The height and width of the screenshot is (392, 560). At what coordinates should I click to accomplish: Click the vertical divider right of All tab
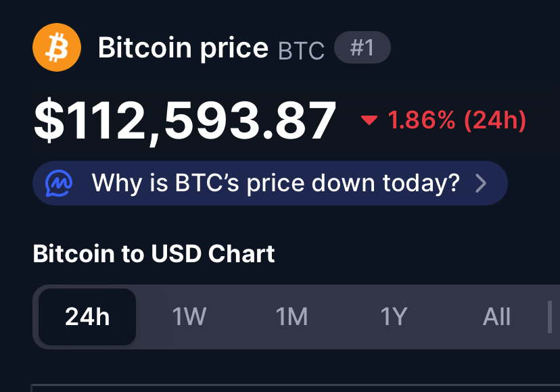(x=549, y=316)
